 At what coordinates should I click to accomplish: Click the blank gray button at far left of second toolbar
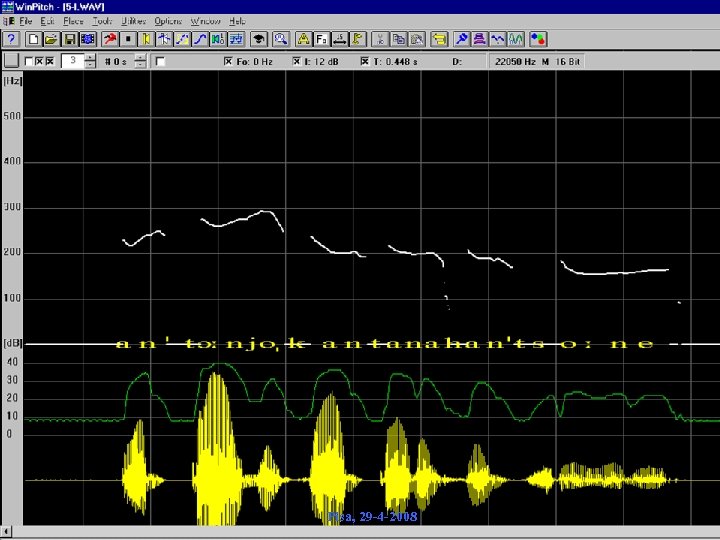[x=11, y=62]
